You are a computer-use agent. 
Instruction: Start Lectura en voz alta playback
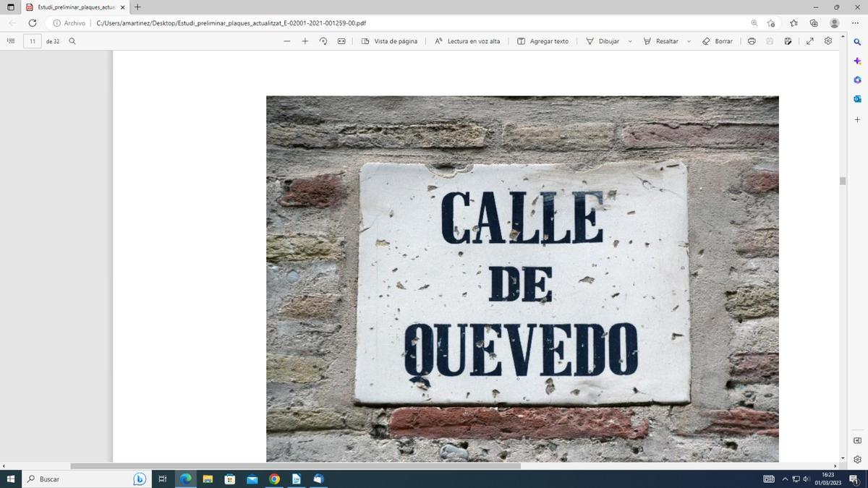tap(467, 41)
